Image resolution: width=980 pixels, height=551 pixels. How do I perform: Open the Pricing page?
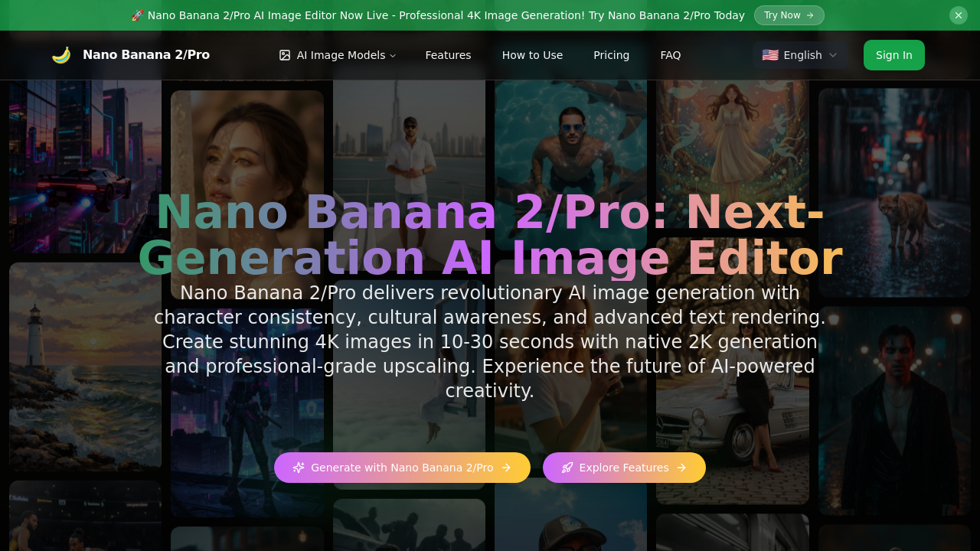point(611,54)
